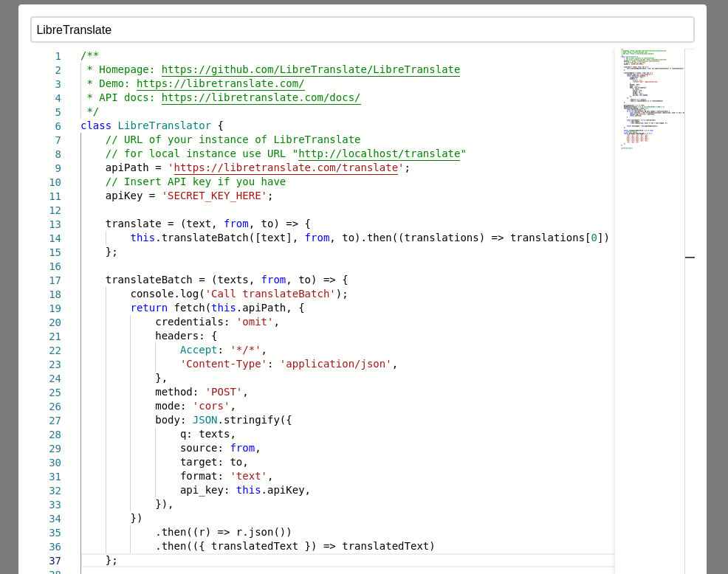This screenshot has width=728, height=574.
Task: Click the overview ruler cursor marker
Action: click(x=690, y=257)
